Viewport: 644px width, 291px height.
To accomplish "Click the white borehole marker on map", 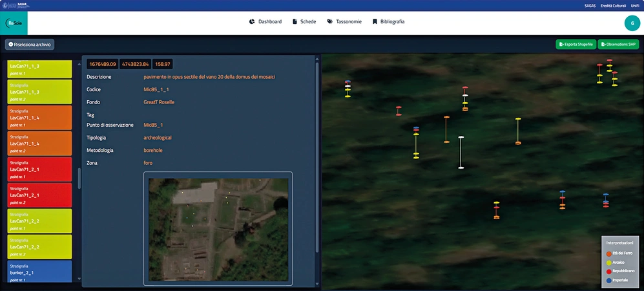I will point(461,153).
